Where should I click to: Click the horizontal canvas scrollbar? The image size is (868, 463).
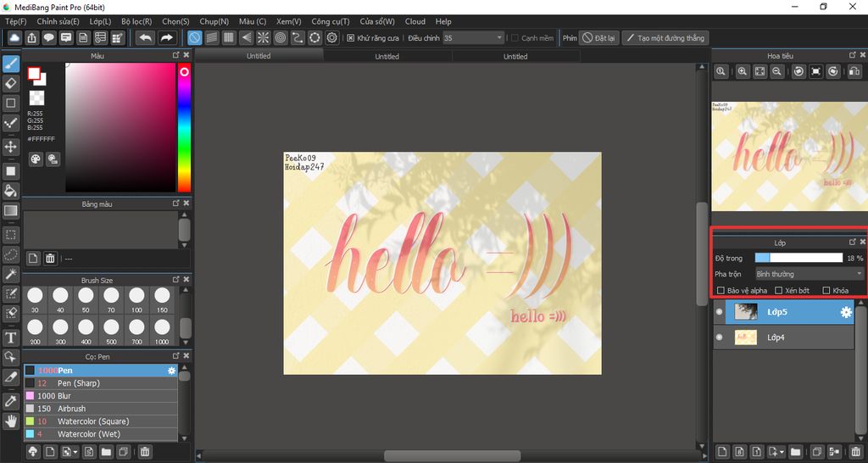pyautogui.click(x=453, y=456)
